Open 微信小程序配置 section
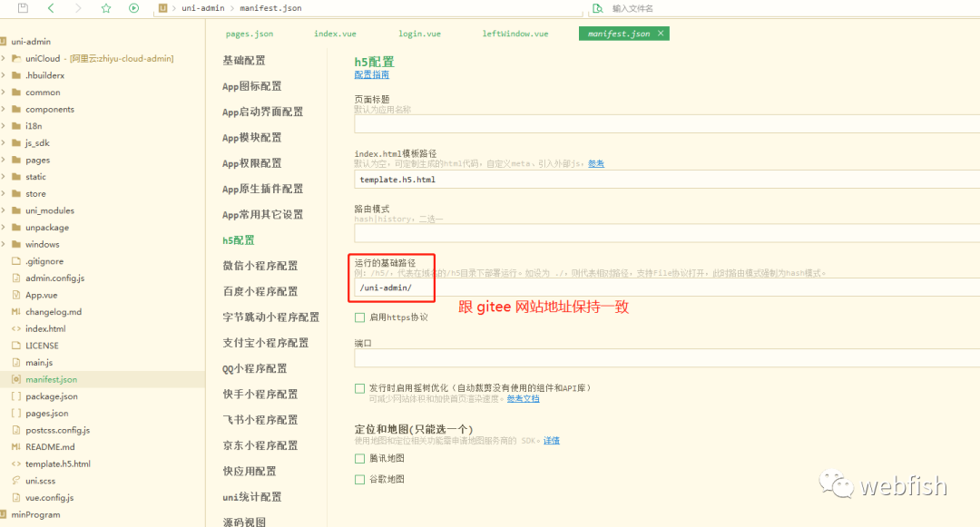This screenshot has width=980, height=527. (x=260, y=266)
